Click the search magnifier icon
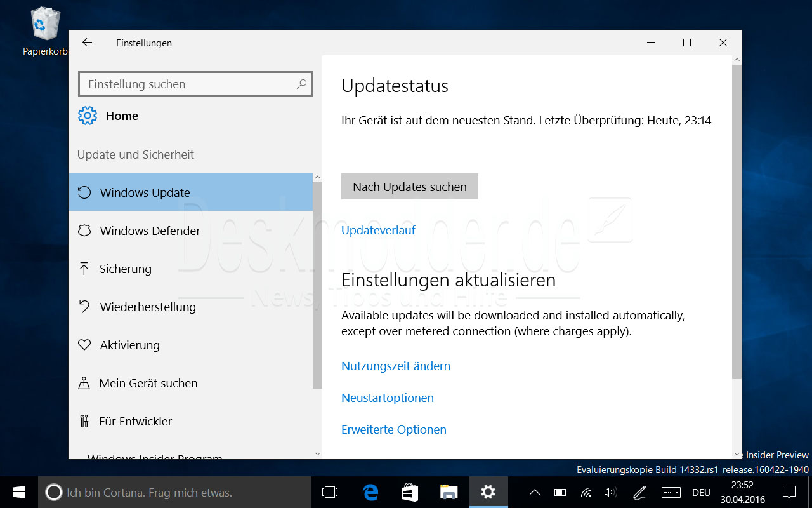Image resolution: width=812 pixels, height=508 pixels. pos(302,84)
